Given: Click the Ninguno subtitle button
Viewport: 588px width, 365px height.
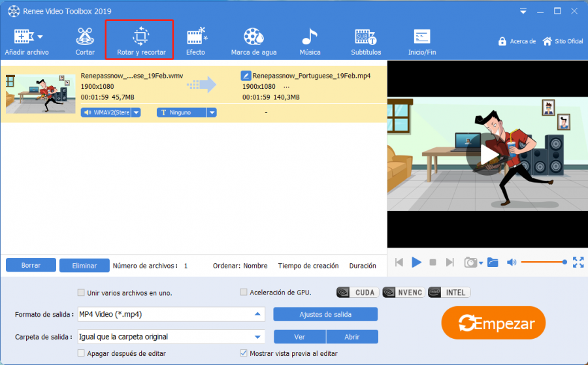Looking at the screenshot, I should [182, 112].
